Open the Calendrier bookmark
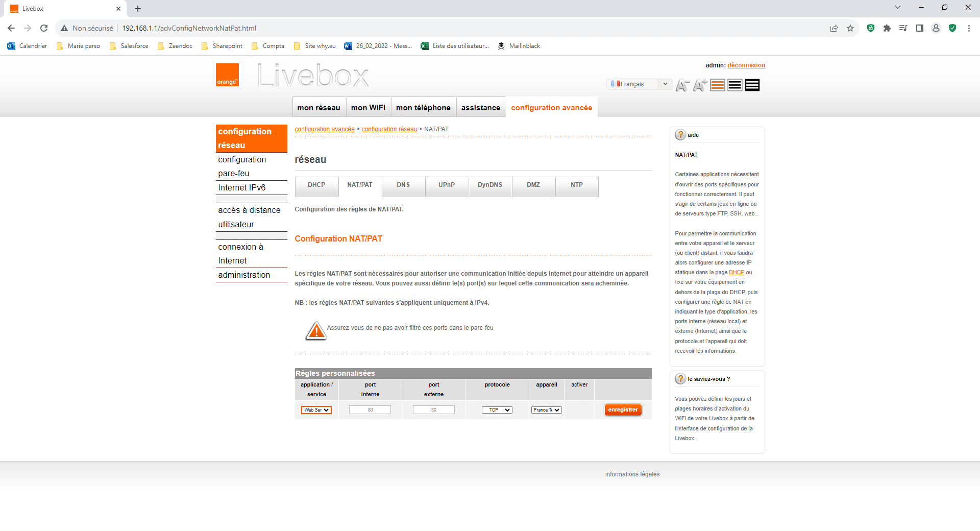This screenshot has width=980, height=531. (x=27, y=46)
